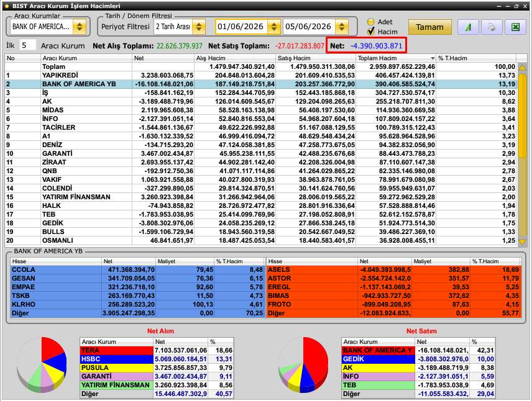Click the start date field 01/06/2026

(241, 27)
